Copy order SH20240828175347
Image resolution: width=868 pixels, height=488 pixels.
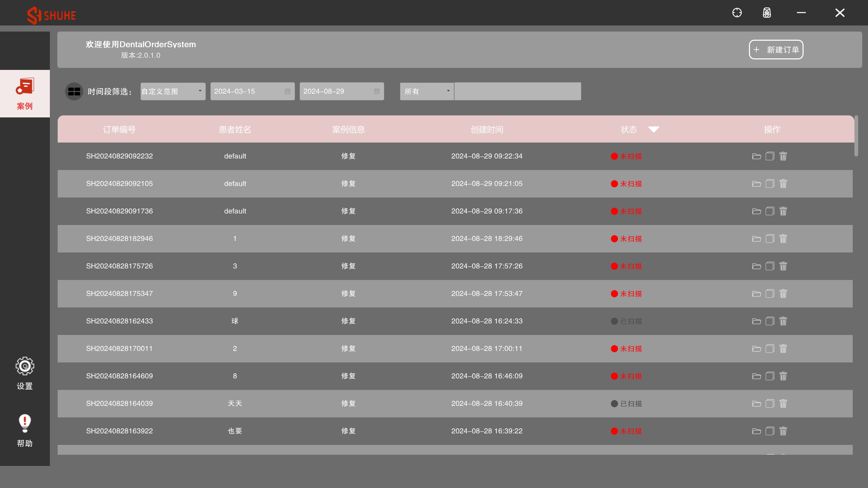pos(770,294)
